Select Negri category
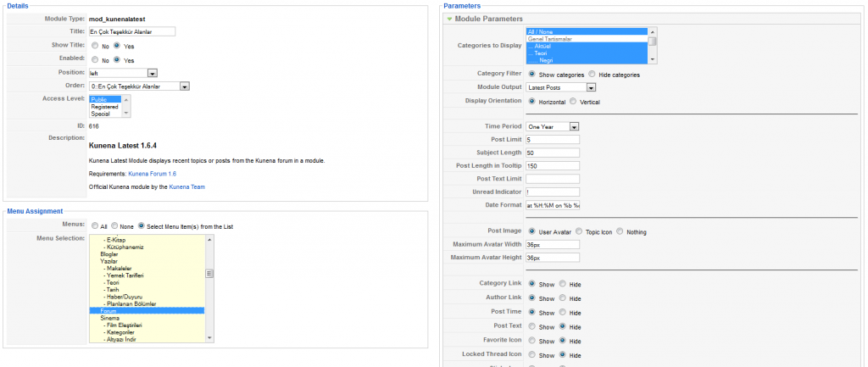 pyautogui.click(x=587, y=60)
